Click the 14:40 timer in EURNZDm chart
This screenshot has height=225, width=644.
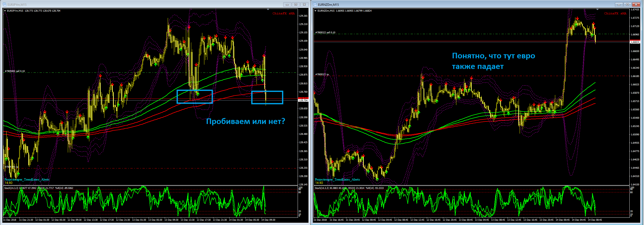click(319, 183)
